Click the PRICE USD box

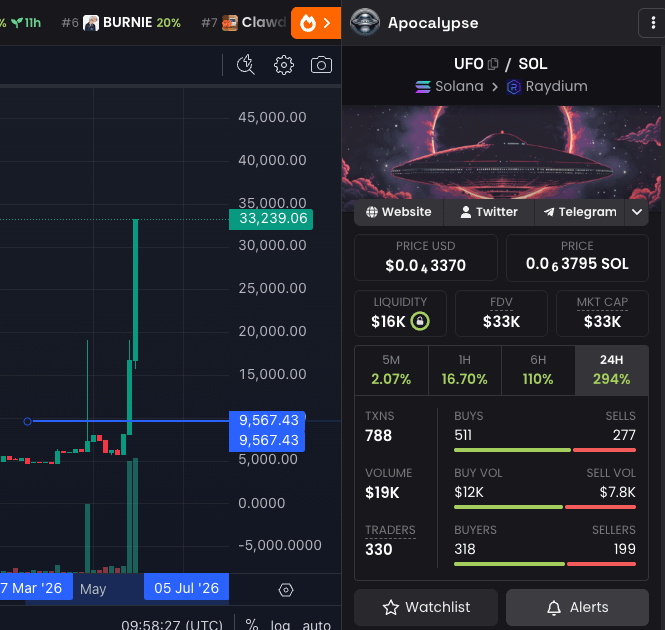[426, 258]
